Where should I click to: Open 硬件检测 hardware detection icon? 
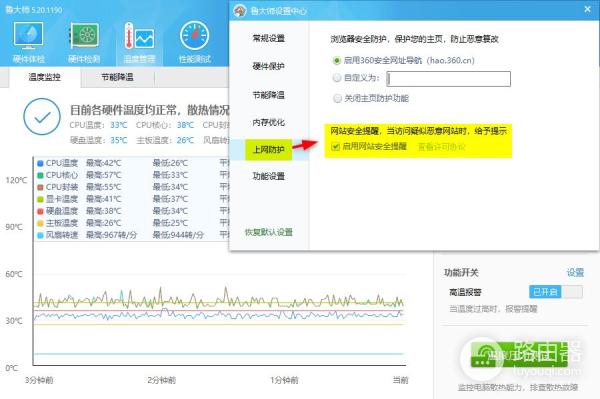(84, 42)
